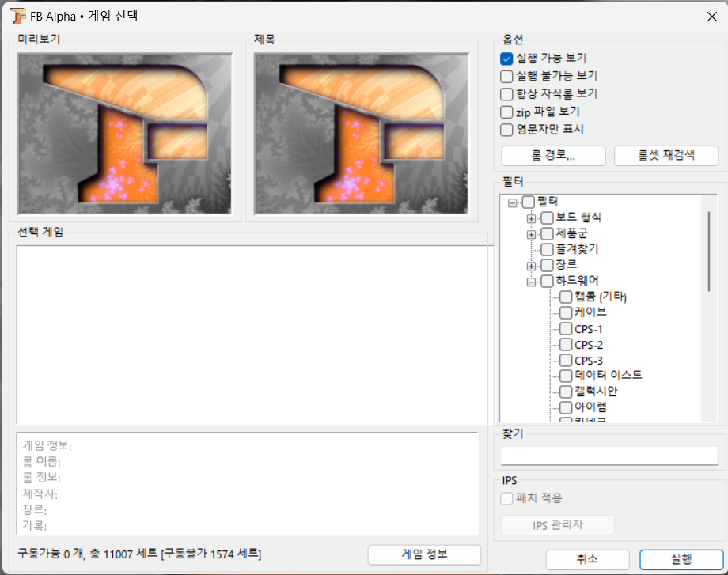Check the 데이터 이스트 hardware checkbox

coord(566,376)
